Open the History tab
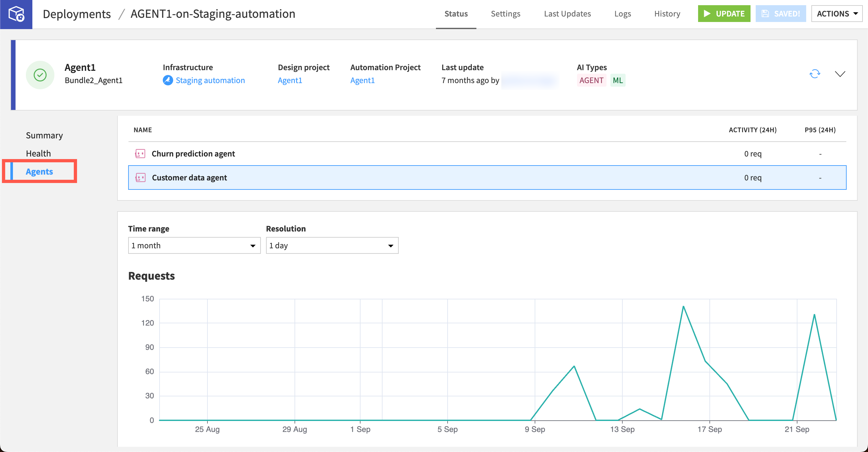The height and width of the screenshot is (452, 868). pyautogui.click(x=667, y=14)
